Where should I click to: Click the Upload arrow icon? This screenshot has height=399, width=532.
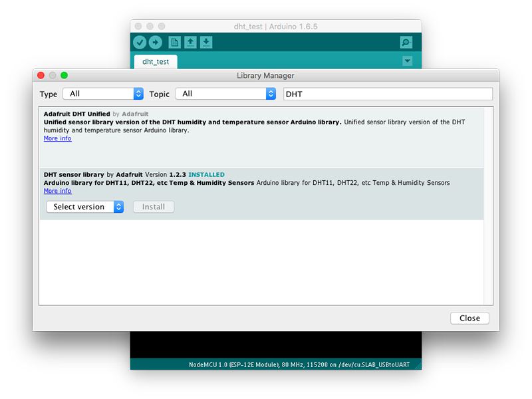[155, 43]
